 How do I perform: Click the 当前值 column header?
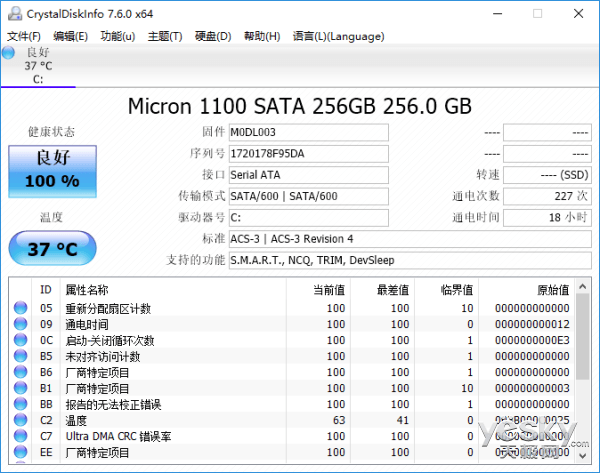318,290
